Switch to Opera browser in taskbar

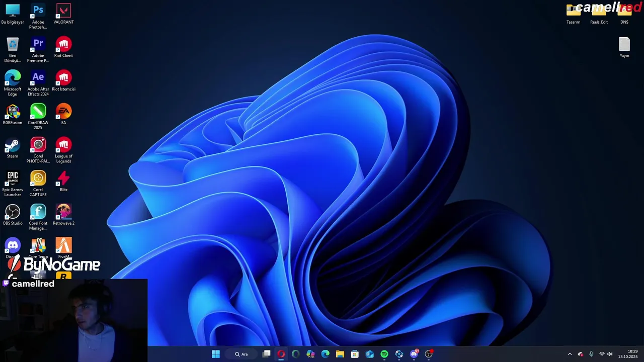(x=281, y=354)
